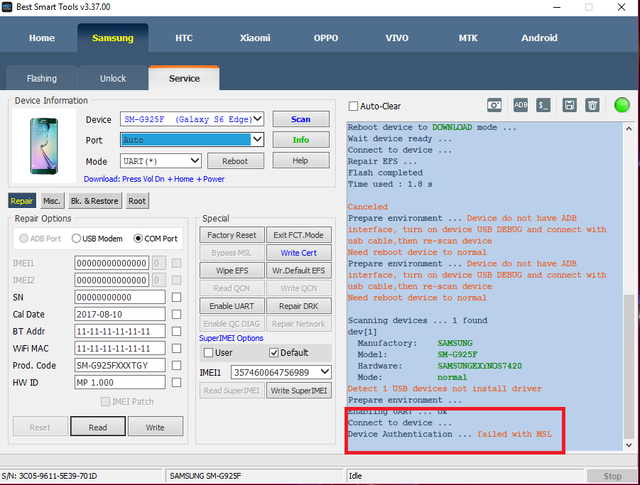Viewport: 640px width, 485px height.
Task: Click the Read button in Repair Options
Action: pyautogui.click(x=98, y=427)
